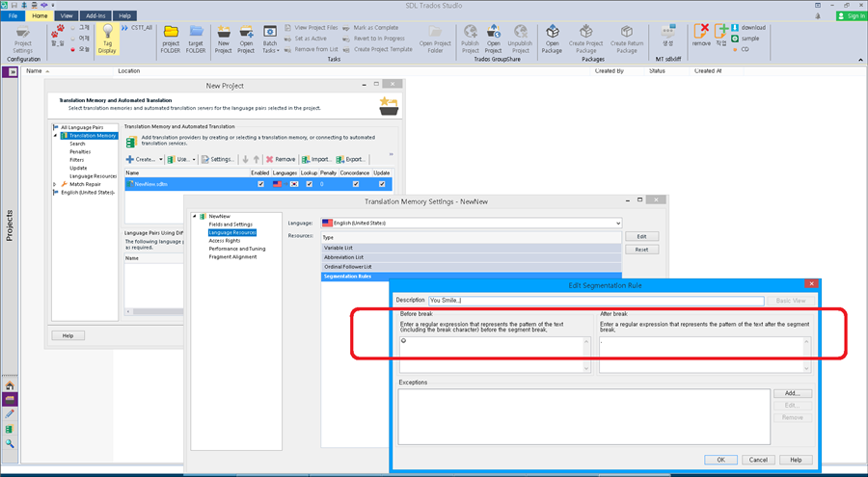Click the New Project ribbon icon
Viewport: 868px width, 477px height.
[x=224, y=32]
